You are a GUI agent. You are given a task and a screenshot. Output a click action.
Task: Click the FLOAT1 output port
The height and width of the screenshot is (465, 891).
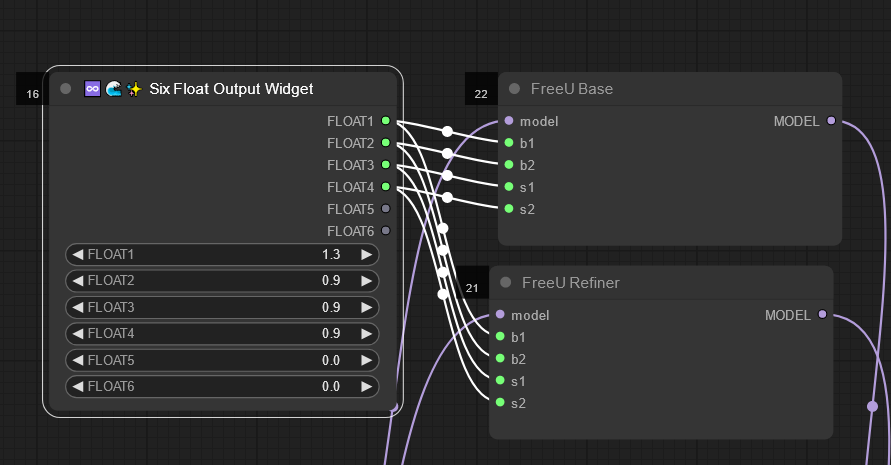click(x=386, y=121)
